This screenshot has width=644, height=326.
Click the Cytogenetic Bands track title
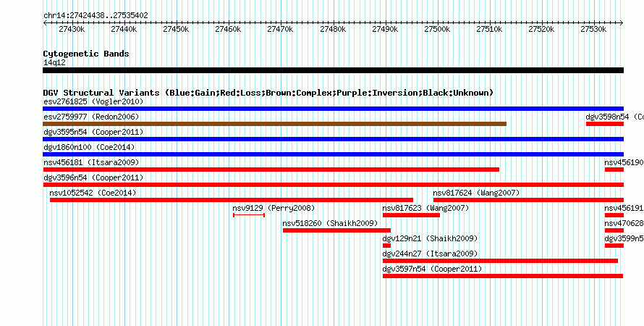click(86, 54)
